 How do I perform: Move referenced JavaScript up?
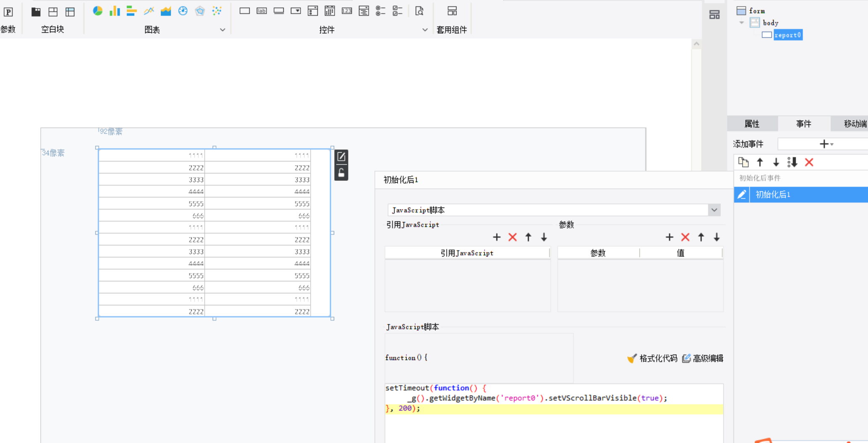tap(528, 237)
